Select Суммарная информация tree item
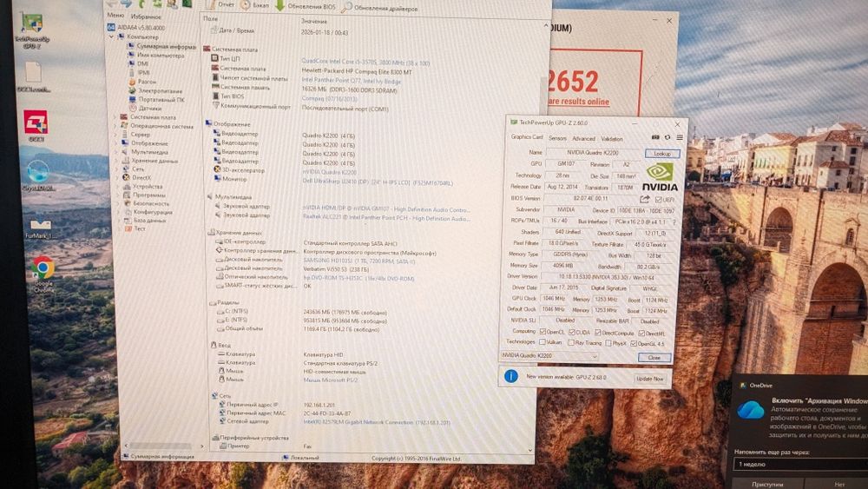868x489 pixels. point(161,47)
